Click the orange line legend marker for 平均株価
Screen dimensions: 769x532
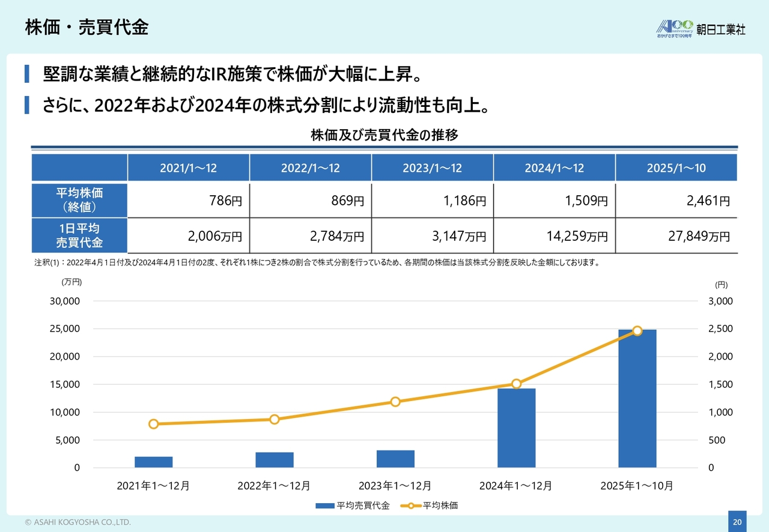coord(410,506)
